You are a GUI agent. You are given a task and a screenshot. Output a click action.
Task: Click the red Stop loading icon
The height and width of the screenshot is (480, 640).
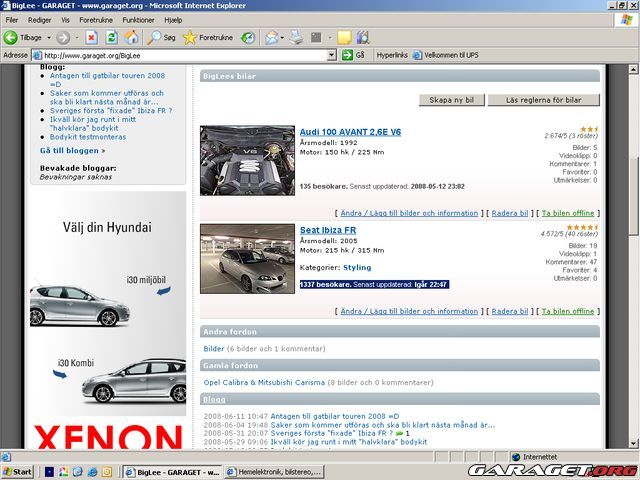[x=91, y=37]
